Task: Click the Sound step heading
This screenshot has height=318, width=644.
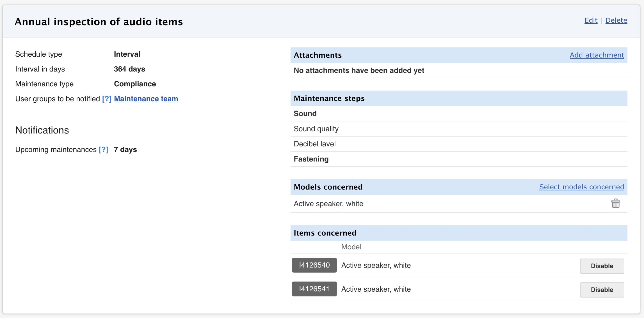Action: 305,114
